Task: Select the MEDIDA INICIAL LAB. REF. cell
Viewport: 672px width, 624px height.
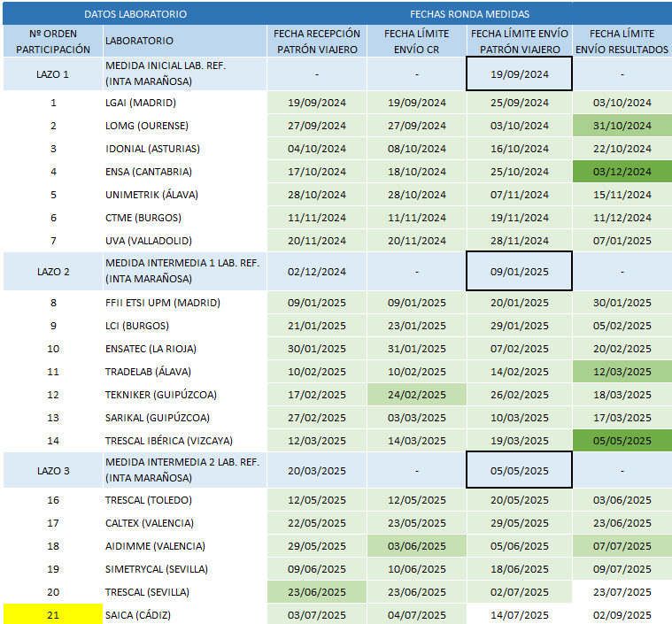Action: coord(185,74)
